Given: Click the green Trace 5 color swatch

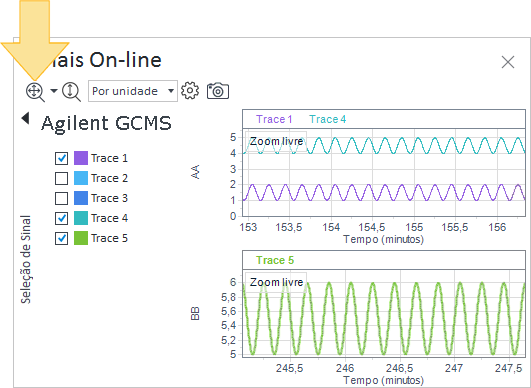Looking at the screenshot, I should click(x=81, y=238).
